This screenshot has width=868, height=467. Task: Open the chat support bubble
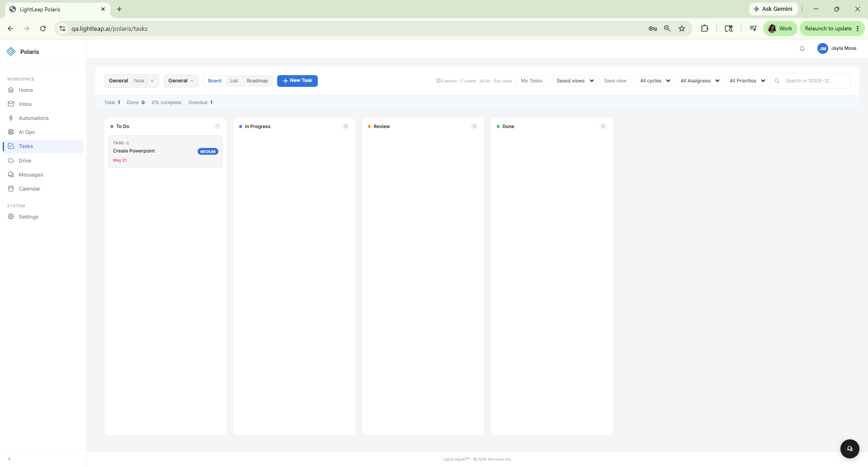849,449
